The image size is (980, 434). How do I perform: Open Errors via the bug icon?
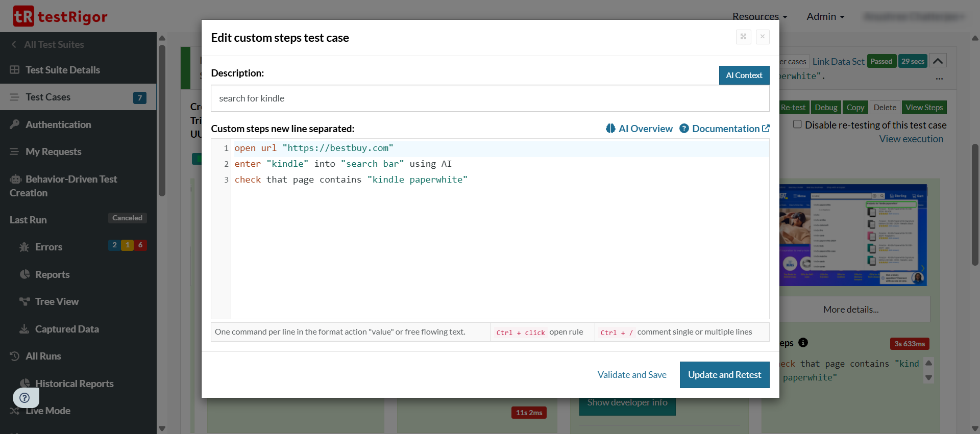click(24, 247)
